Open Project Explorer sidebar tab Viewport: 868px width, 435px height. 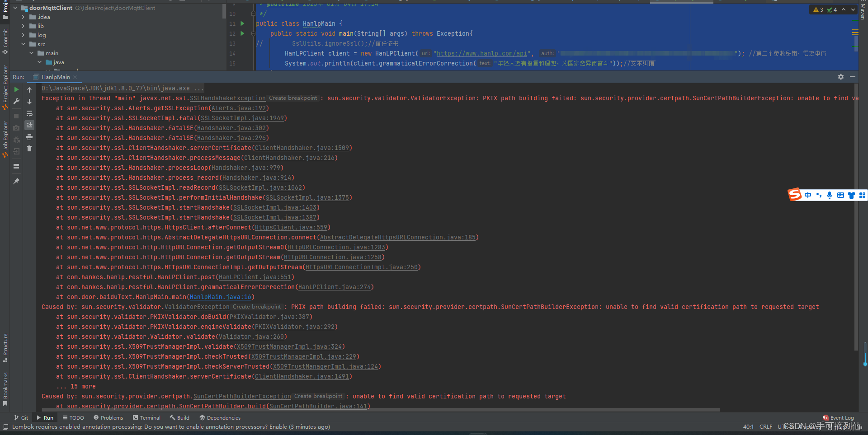coord(5,87)
